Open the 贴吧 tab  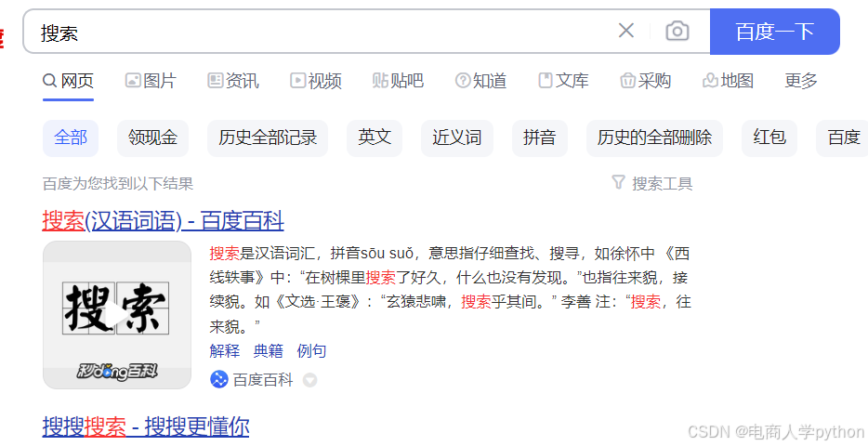(x=398, y=81)
